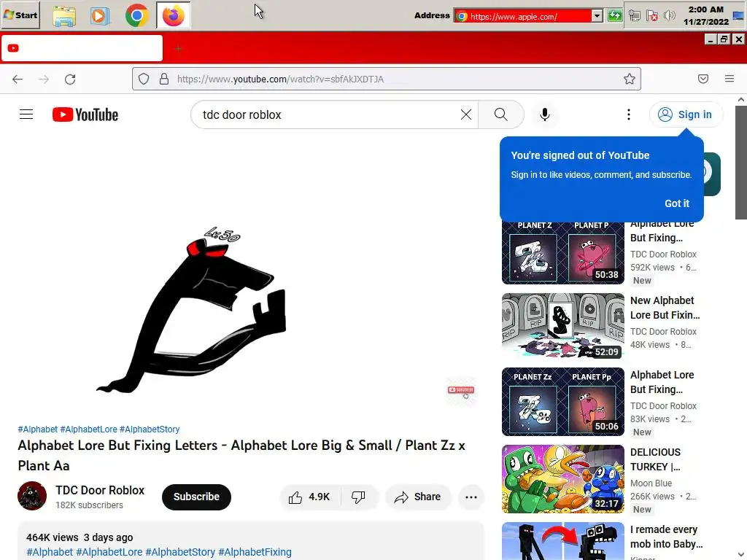Image resolution: width=747 pixels, height=560 pixels.
Task: Click the youtube.com URL bar
Action: (x=387, y=79)
